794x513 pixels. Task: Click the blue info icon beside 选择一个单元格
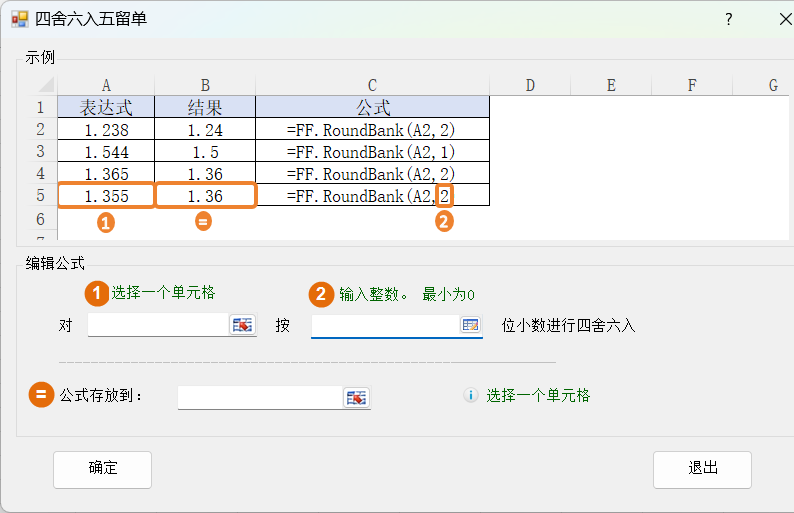click(471, 396)
